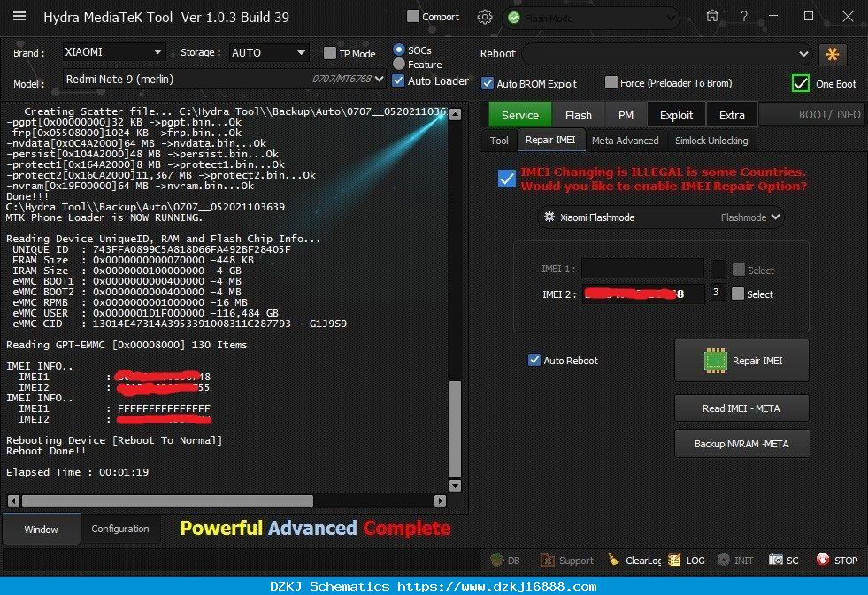Viewport: 868px width, 595px height.
Task: Toggle the Comport checkbox
Action: (x=412, y=16)
